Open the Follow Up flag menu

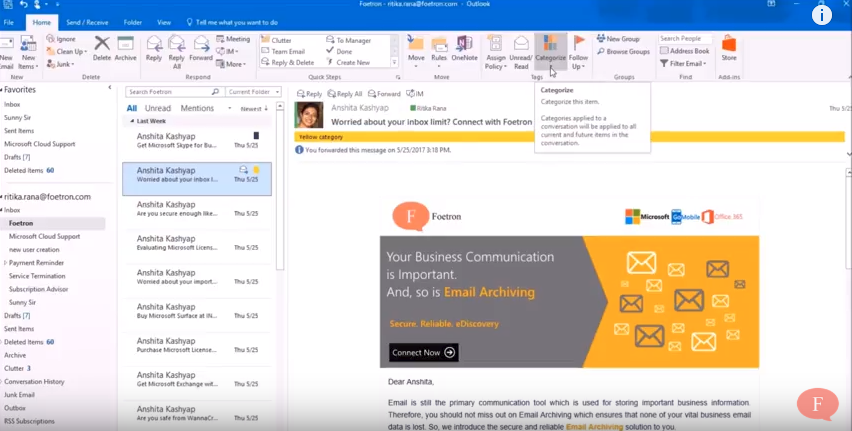pos(579,53)
